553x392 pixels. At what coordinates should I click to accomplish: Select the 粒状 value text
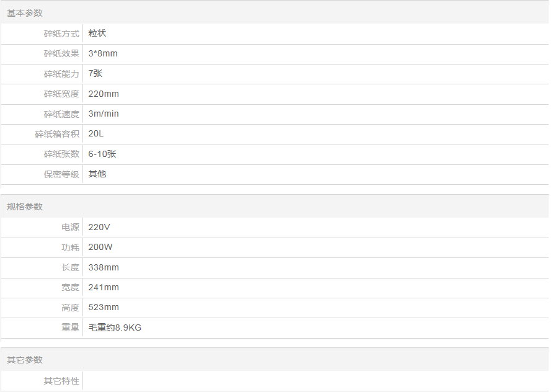point(97,33)
